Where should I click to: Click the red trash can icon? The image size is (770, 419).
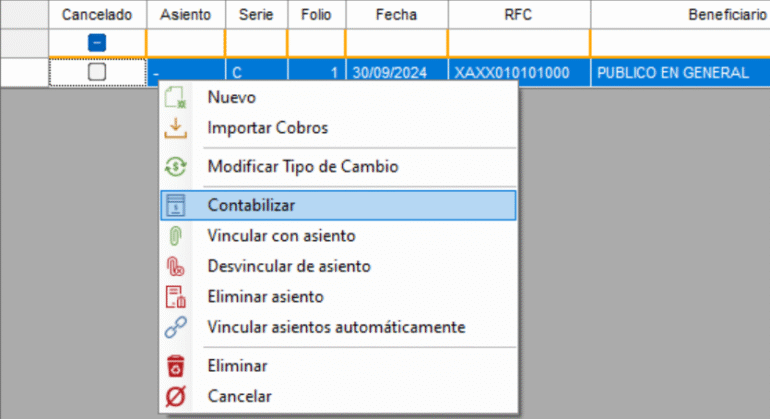175,366
